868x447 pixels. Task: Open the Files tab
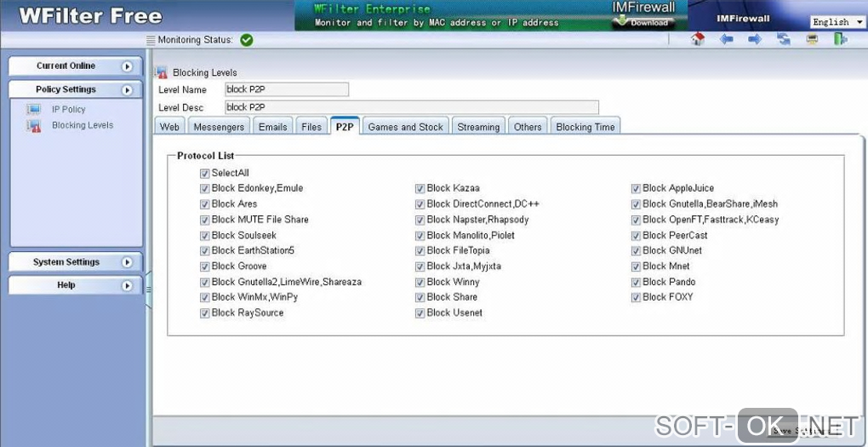tap(311, 127)
